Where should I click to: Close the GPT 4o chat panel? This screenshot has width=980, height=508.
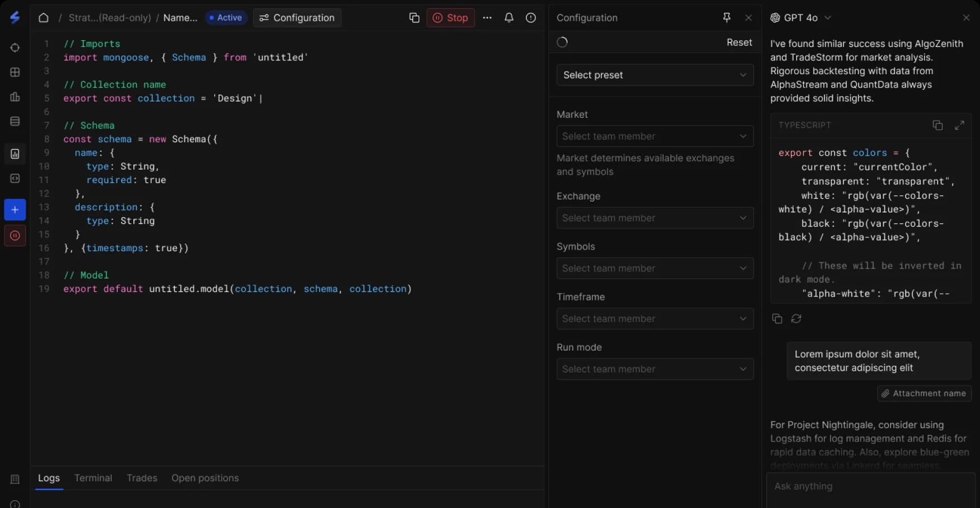click(966, 18)
